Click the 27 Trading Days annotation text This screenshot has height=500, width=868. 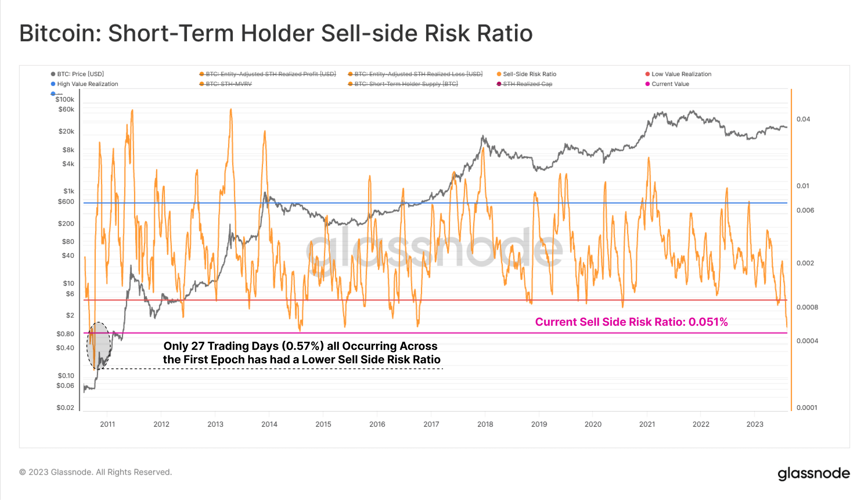pyautogui.click(x=301, y=352)
